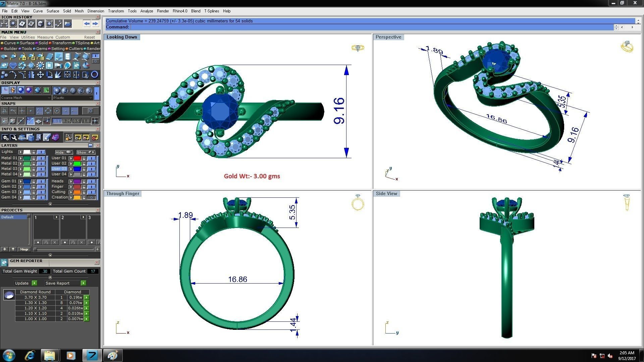The width and height of the screenshot is (644, 362).
Task: Click the ring circle tool icon
Action: click(95, 74)
